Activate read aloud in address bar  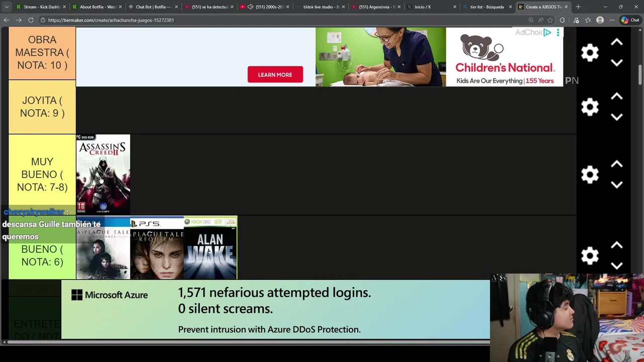tap(540, 20)
